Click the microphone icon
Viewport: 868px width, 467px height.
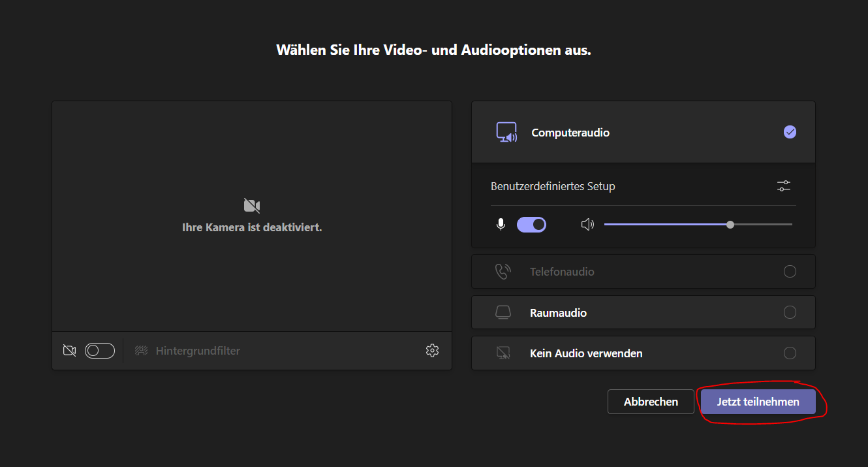(x=501, y=225)
